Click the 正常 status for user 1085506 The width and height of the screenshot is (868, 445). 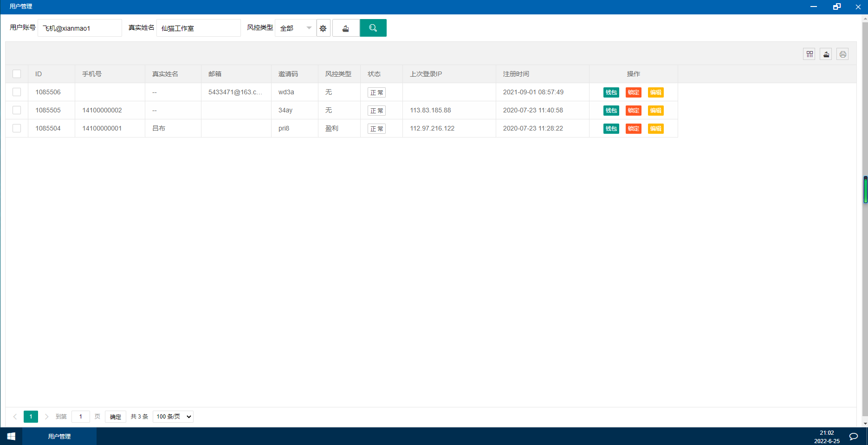(x=377, y=92)
